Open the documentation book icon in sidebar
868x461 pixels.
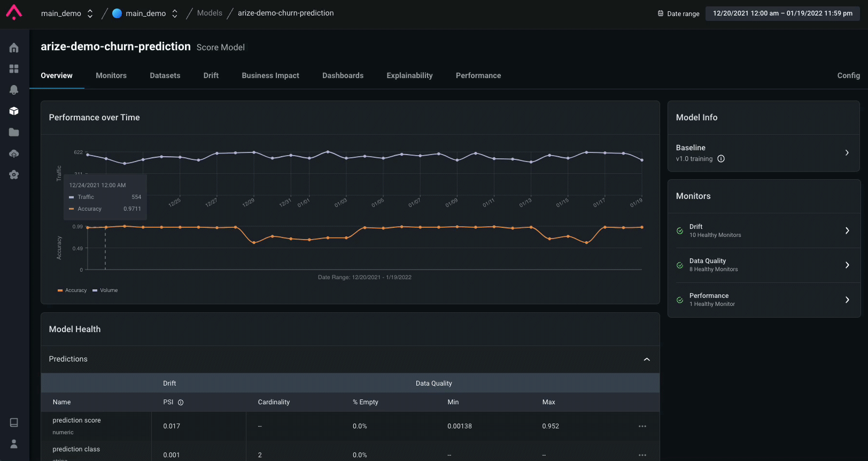(x=14, y=422)
